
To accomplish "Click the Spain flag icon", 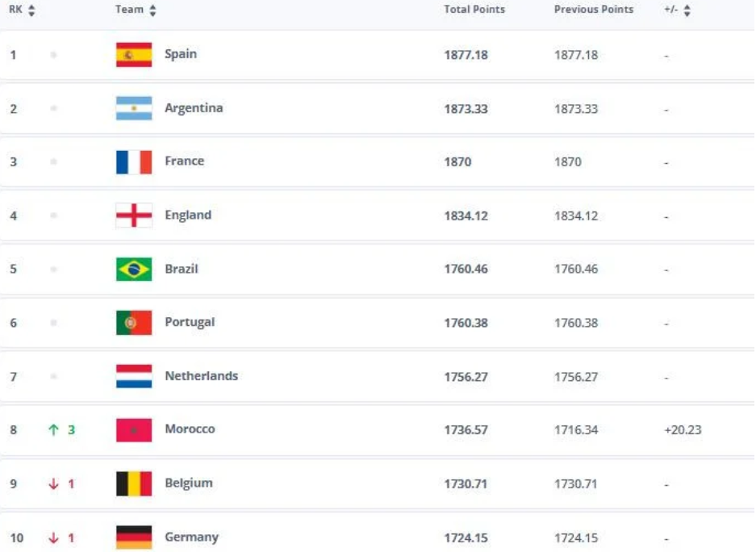I will pyautogui.click(x=134, y=55).
